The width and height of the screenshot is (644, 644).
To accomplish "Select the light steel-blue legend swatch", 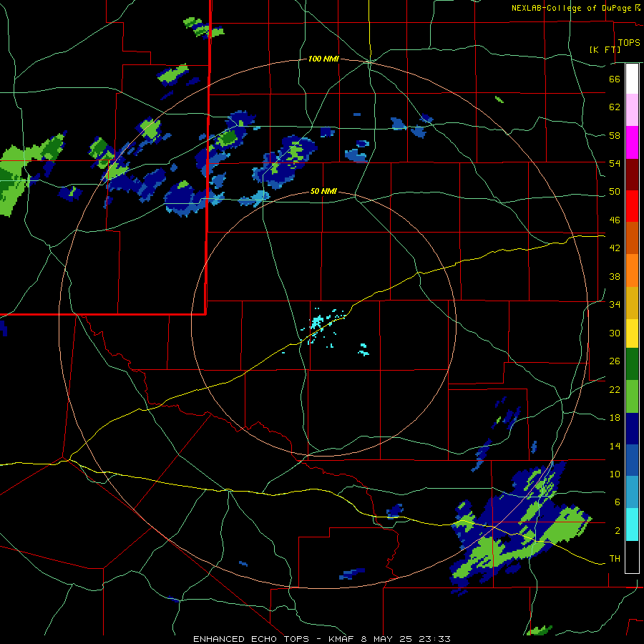I will point(632,492).
